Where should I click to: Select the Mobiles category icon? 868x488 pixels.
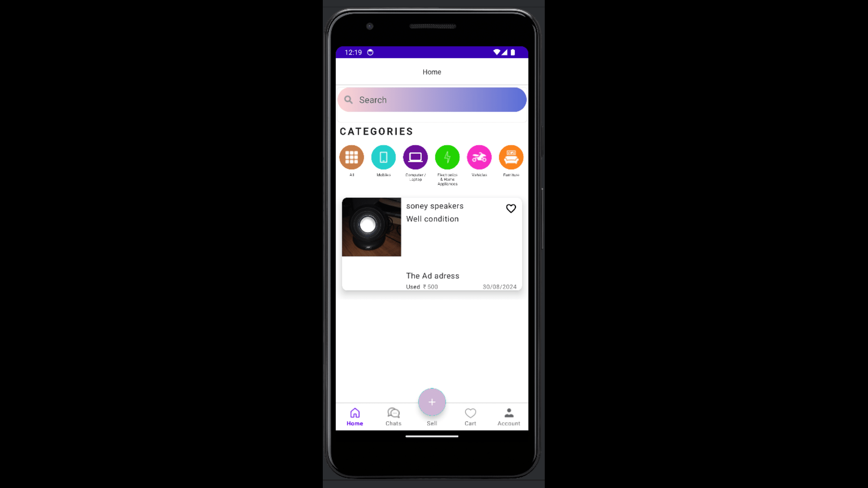[383, 157]
